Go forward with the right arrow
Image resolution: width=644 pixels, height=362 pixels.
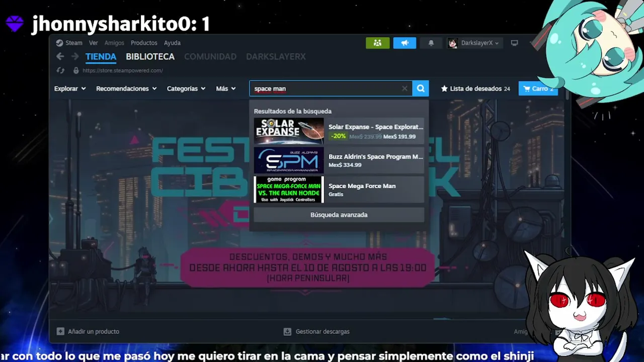click(75, 56)
